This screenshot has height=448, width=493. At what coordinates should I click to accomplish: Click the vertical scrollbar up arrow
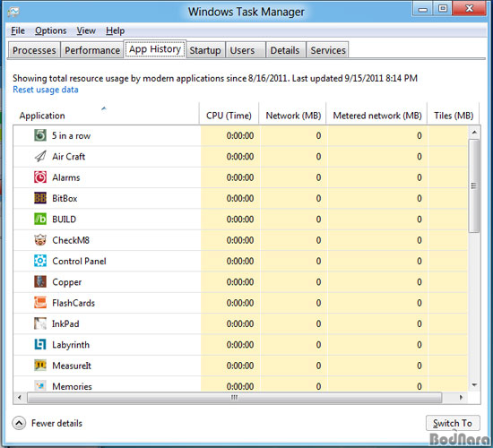[474, 133]
